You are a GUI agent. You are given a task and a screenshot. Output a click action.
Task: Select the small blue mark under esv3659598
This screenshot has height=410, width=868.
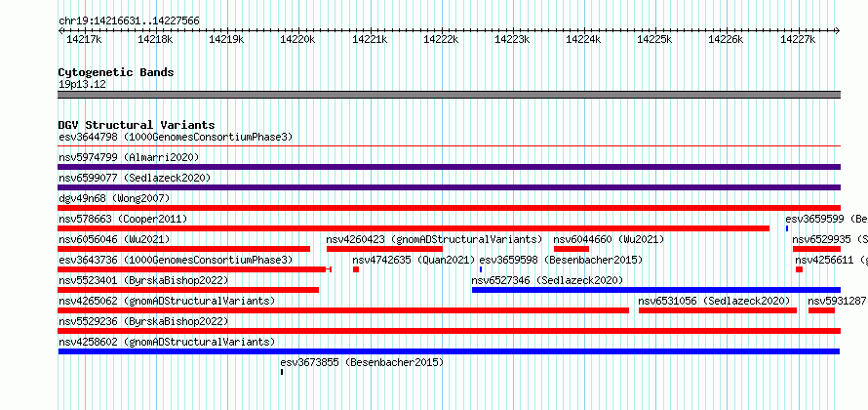tap(481, 269)
